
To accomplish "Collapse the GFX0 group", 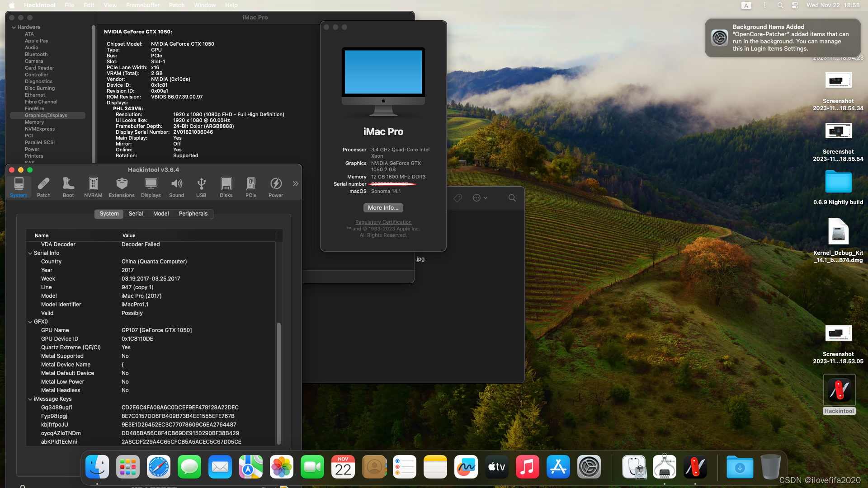I will (30, 322).
